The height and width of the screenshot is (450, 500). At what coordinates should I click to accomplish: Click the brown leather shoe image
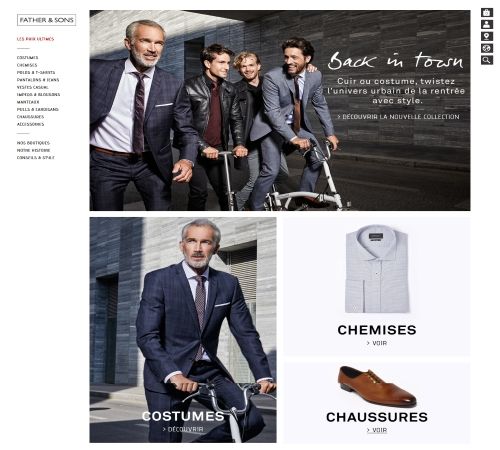(x=377, y=387)
